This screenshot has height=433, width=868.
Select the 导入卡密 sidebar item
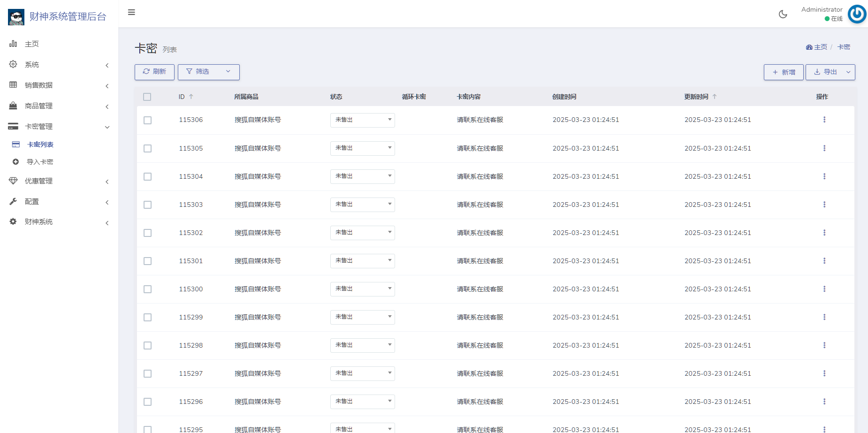coord(40,161)
